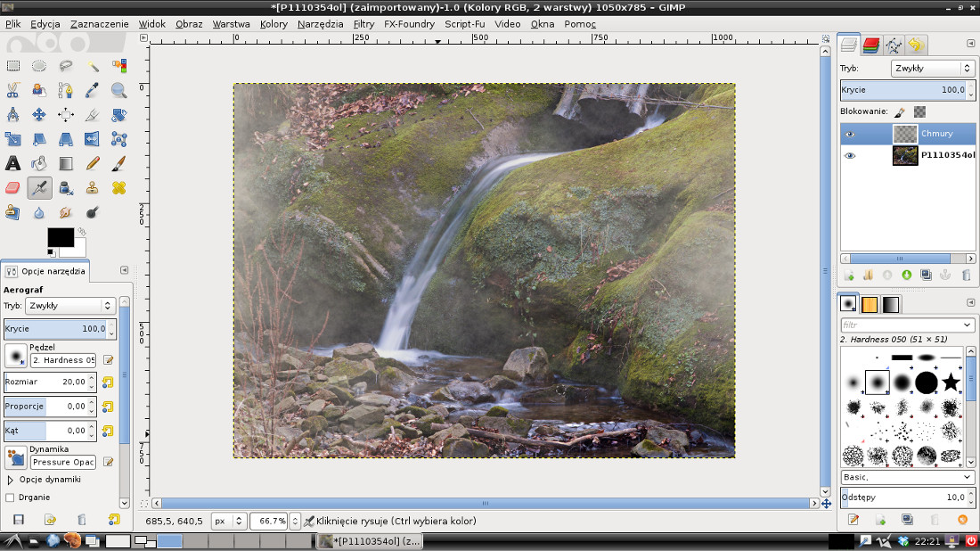This screenshot has height=551, width=980.
Task: Click the black foreground color swatch
Action: (x=60, y=236)
